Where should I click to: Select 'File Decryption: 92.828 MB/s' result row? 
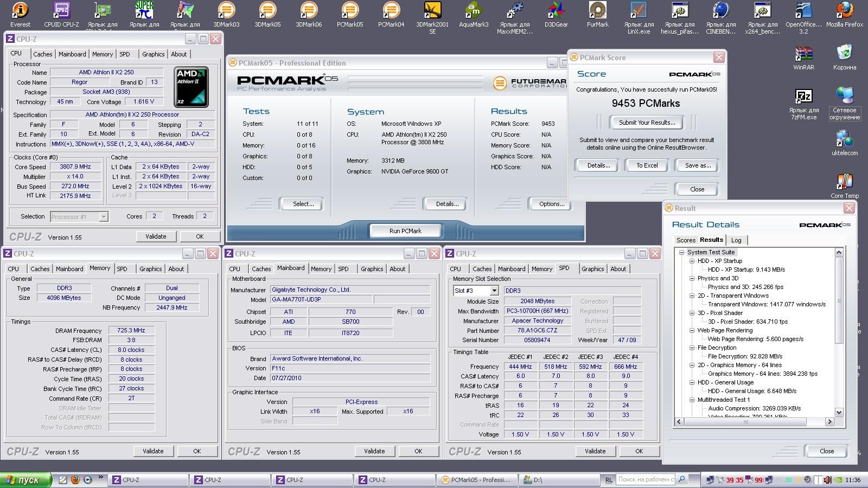(x=745, y=356)
